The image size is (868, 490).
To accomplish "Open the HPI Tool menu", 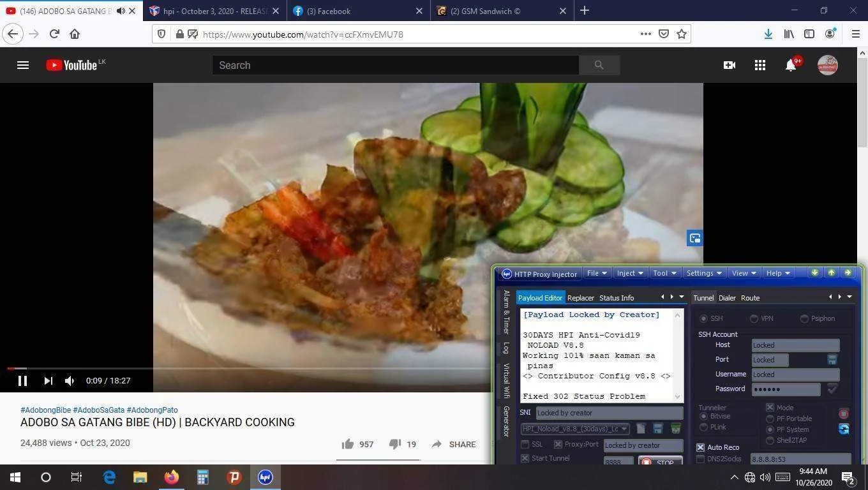I will (664, 273).
